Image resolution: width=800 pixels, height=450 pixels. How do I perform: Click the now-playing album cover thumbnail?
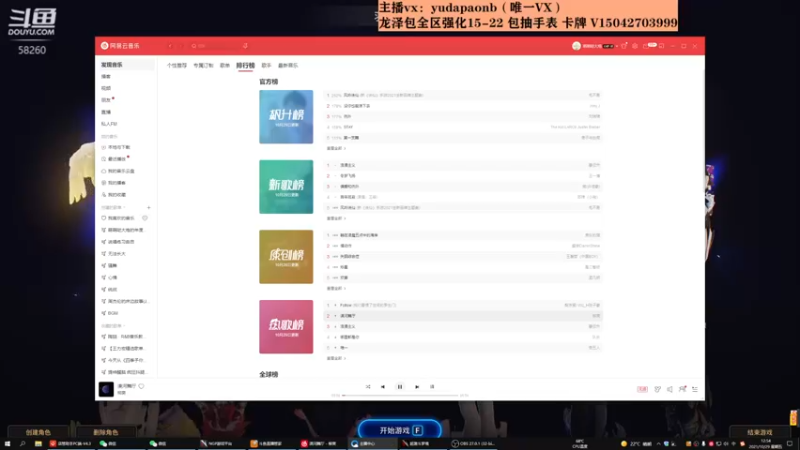106,389
